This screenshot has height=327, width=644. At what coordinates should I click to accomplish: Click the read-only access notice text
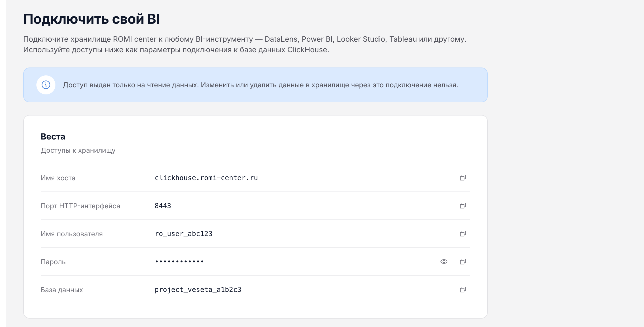[261, 85]
